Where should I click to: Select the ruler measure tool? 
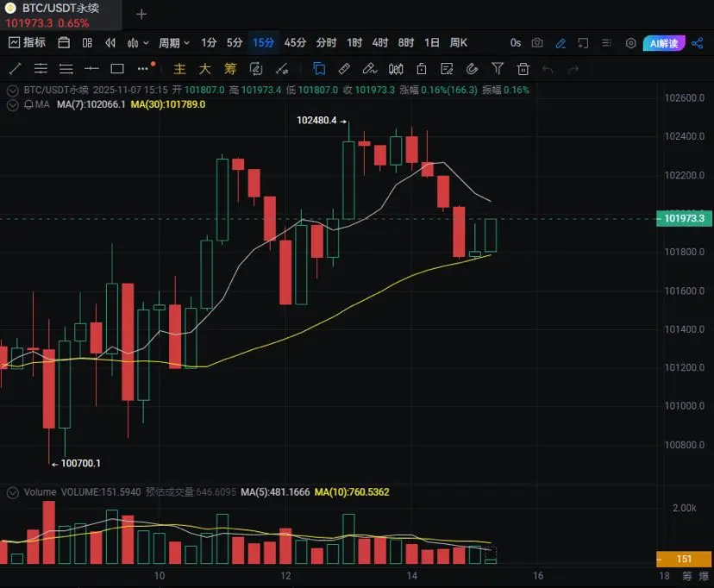point(345,69)
